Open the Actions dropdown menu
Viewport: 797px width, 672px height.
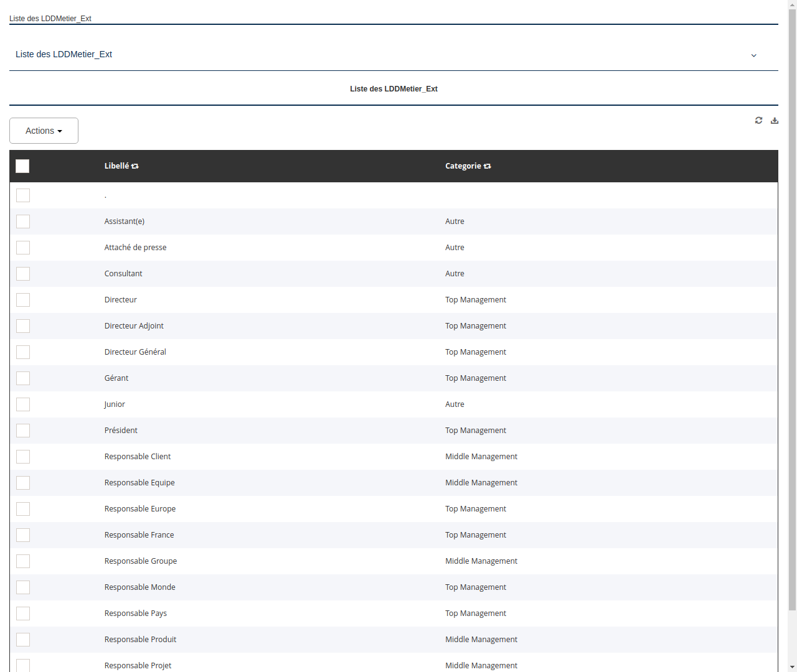pos(44,131)
